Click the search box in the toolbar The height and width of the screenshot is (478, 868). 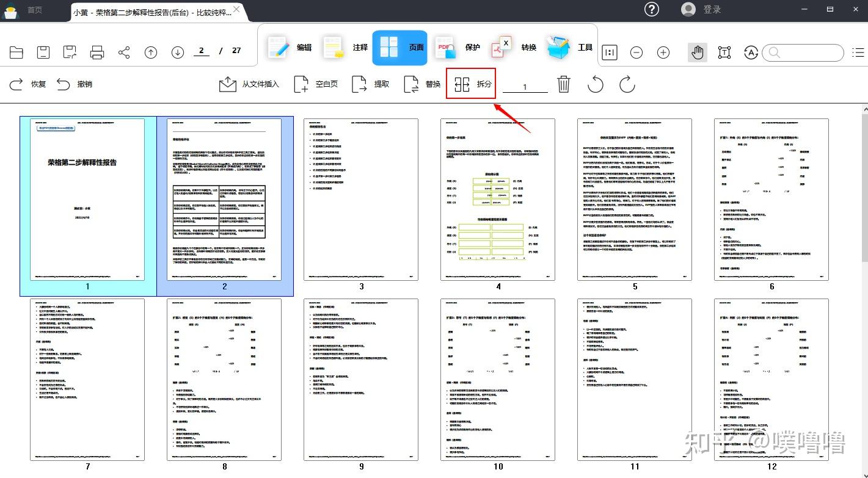tap(801, 53)
